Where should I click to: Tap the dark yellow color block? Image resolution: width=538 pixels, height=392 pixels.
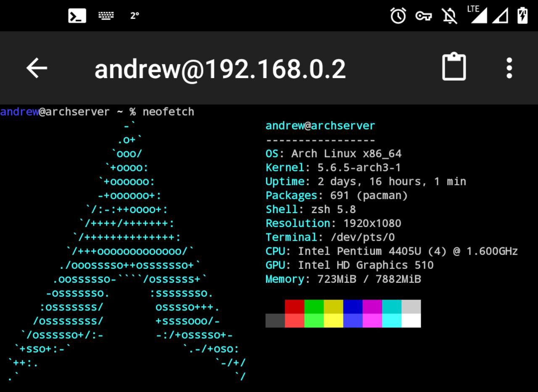click(x=333, y=307)
